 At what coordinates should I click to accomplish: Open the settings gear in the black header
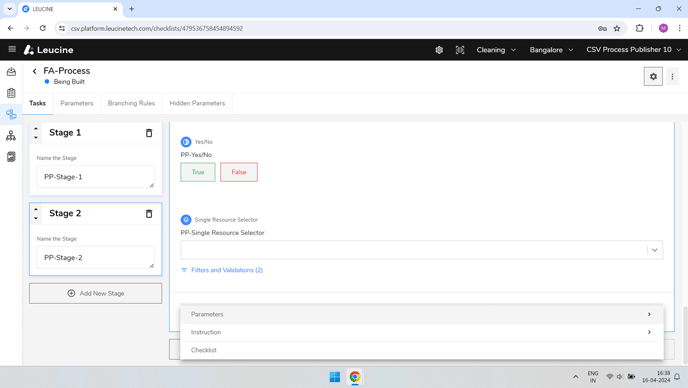click(x=439, y=50)
